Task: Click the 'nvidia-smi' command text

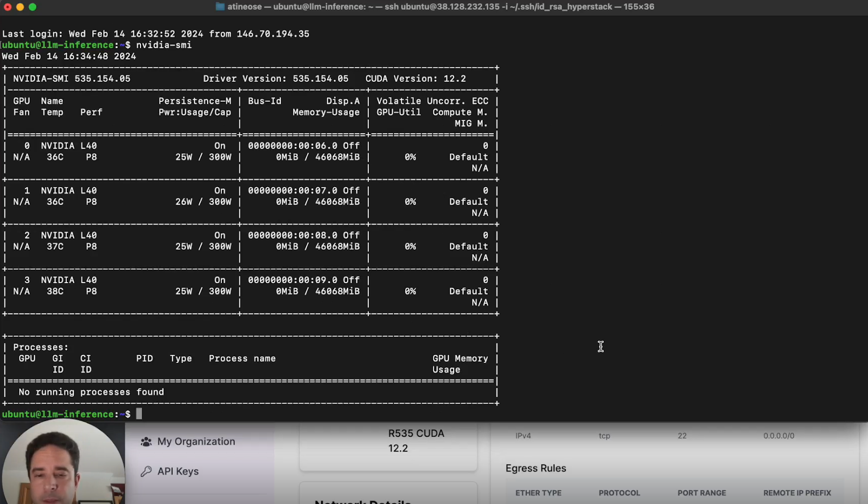Action: pos(164,45)
